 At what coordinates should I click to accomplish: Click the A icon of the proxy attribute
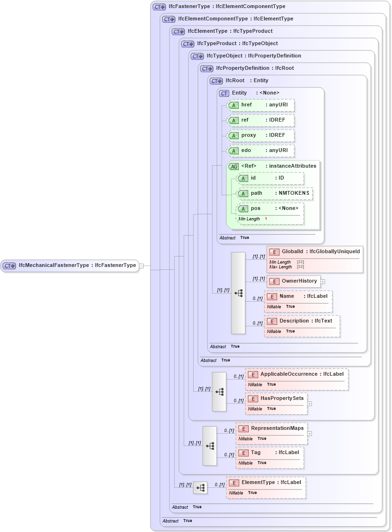tap(233, 135)
